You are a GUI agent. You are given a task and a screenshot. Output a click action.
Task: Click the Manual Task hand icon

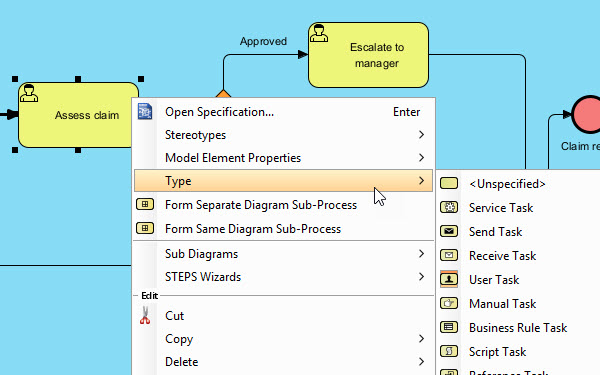click(x=449, y=303)
